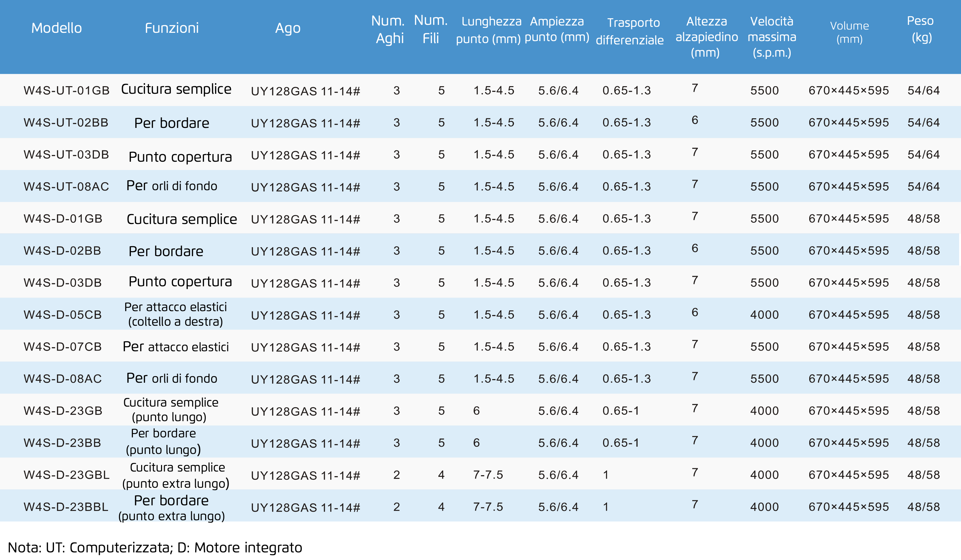Click thread count 4 in W4S-D-23BBL row
961x560 pixels.
pyautogui.click(x=441, y=507)
